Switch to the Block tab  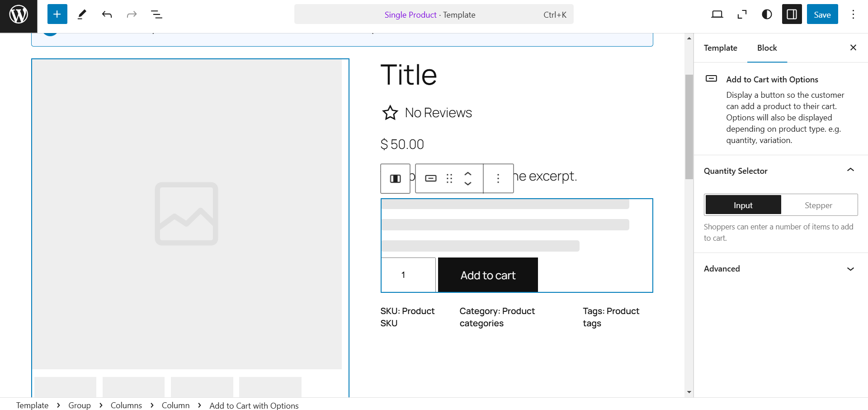[x=767, y=48]
